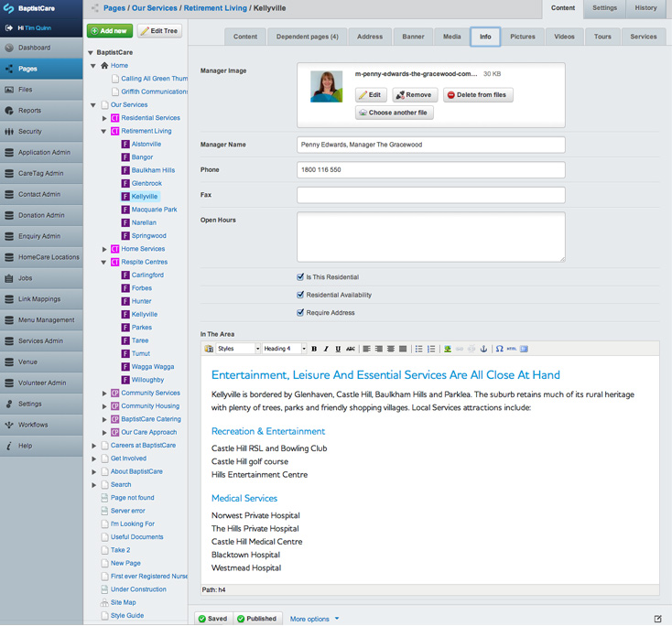Switch to the Banner tab
672x626 pixels.
coord(413,37)
